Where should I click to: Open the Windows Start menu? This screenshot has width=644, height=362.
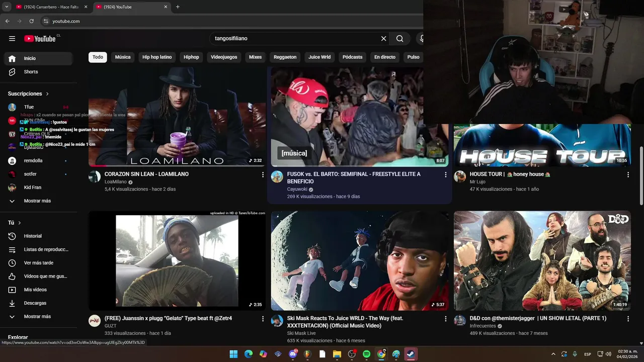[233, 354]
